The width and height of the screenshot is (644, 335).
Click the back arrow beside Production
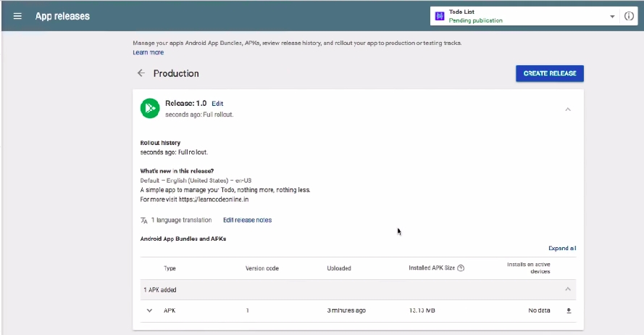click(x=141, y=73)
